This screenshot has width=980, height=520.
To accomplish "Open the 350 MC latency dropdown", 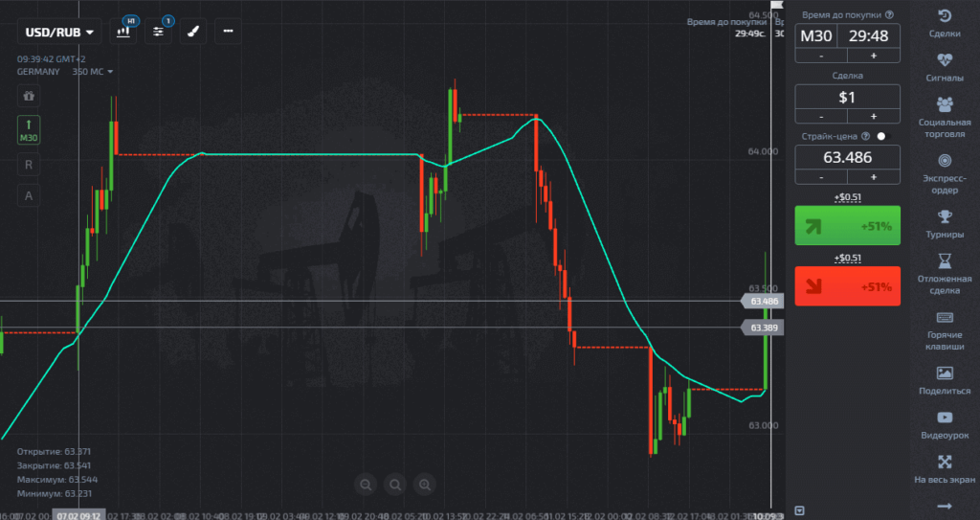I will (94, 72).
